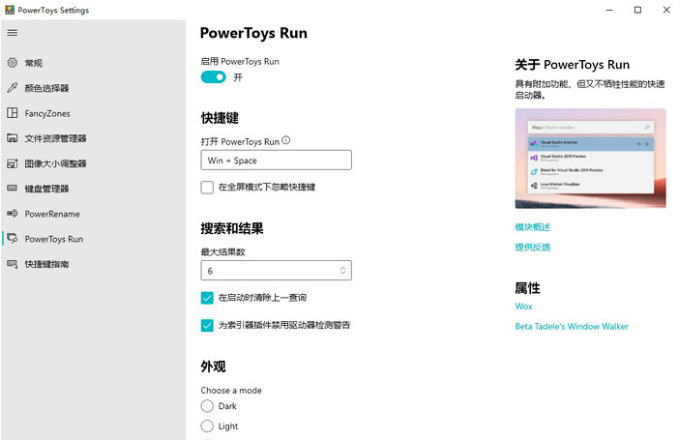Click the FancyZones grid icon
This screenshot has width=695, height=440.
click(12, 113)
